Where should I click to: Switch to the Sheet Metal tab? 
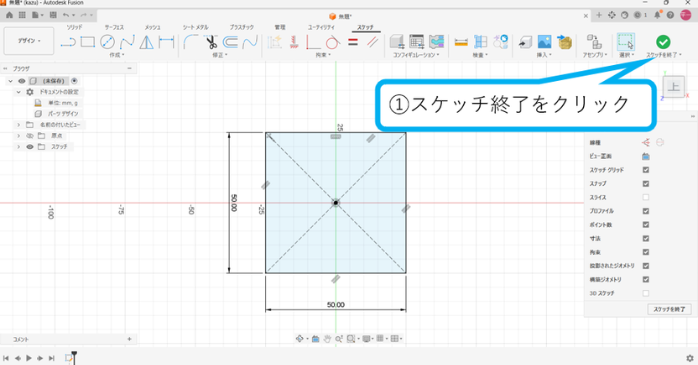195,27
